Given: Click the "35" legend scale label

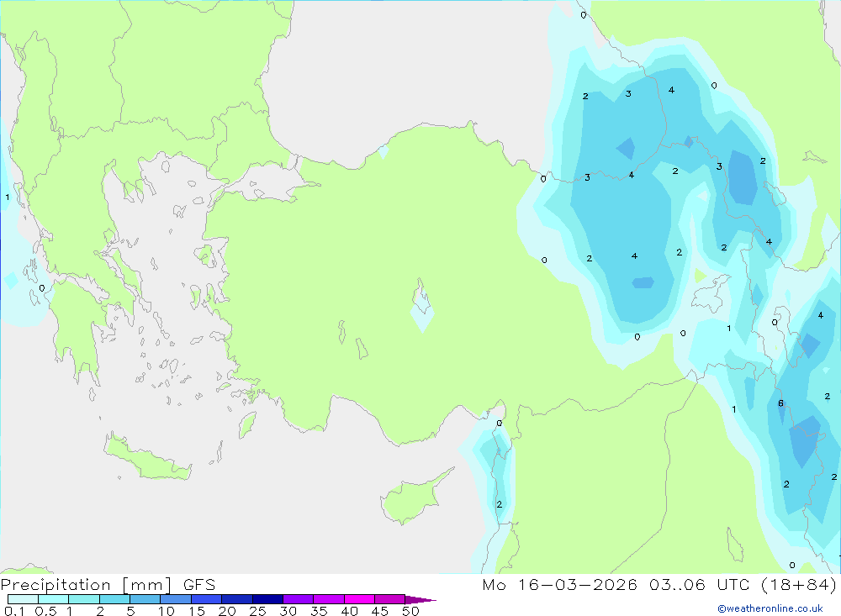Looking at the screenshot, I should pyautogui.click(x=319, y=611).
